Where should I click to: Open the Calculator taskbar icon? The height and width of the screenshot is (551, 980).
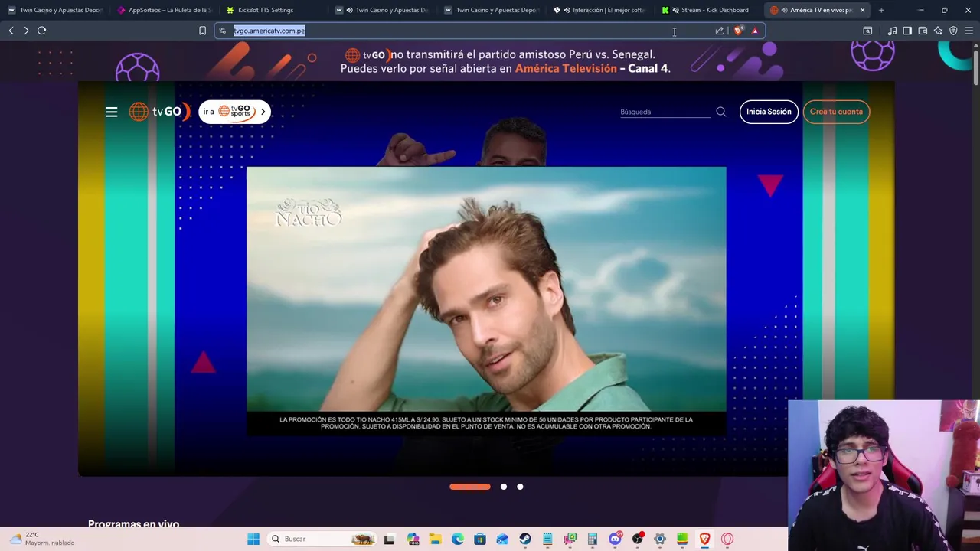[x=592, y=539]
